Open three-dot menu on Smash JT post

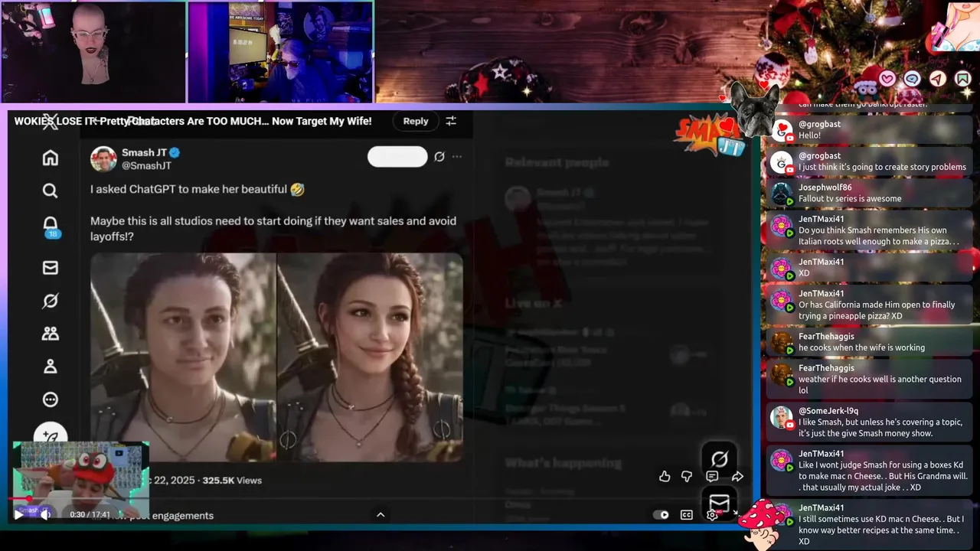(x=457, y=157)
